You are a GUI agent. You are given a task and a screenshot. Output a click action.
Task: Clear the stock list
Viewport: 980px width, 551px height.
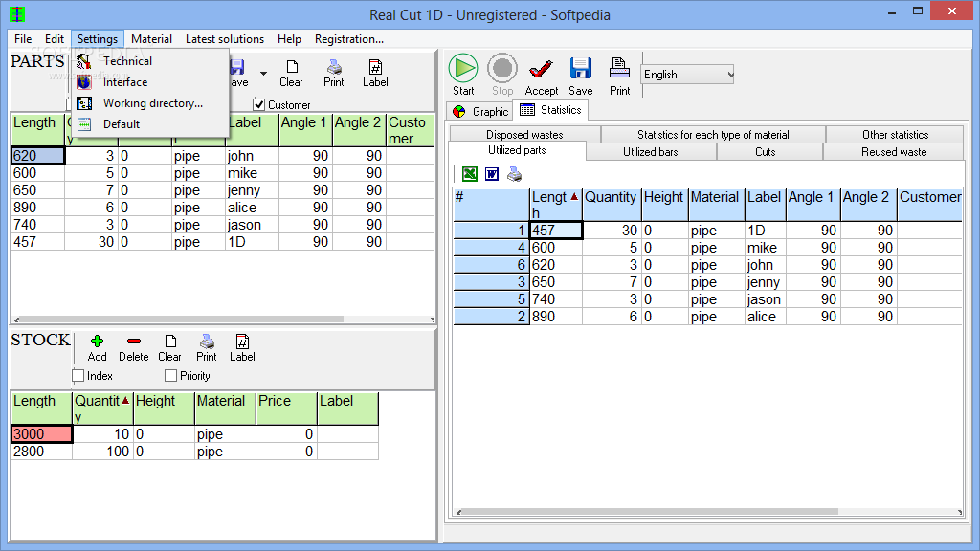(x=169, y=348)
